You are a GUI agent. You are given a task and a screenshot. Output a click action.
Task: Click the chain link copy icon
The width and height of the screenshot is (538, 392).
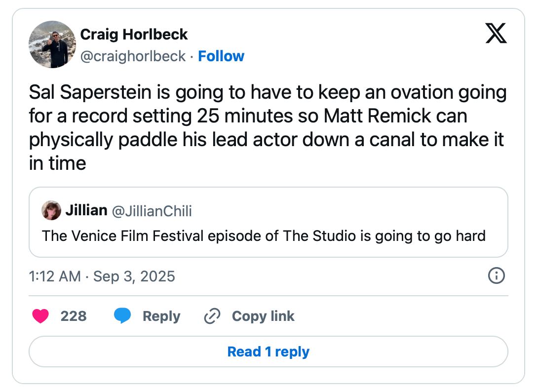(x=212, y=316)
